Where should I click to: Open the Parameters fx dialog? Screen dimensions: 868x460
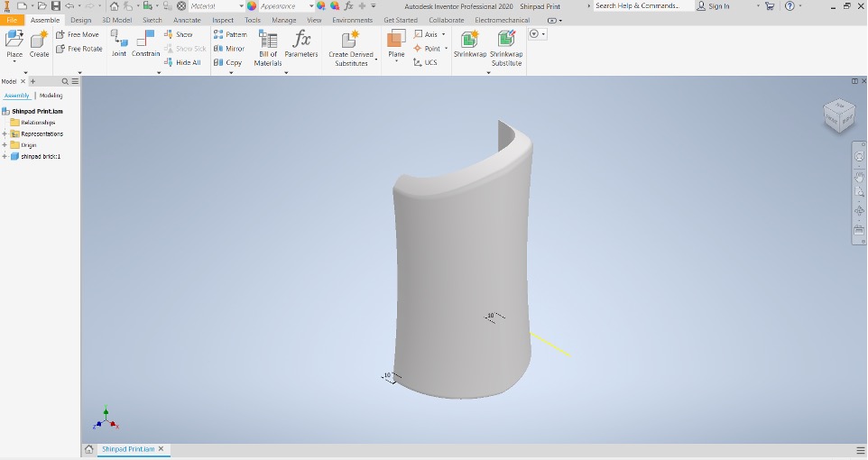pyautogui.click(x=301, y=43)
